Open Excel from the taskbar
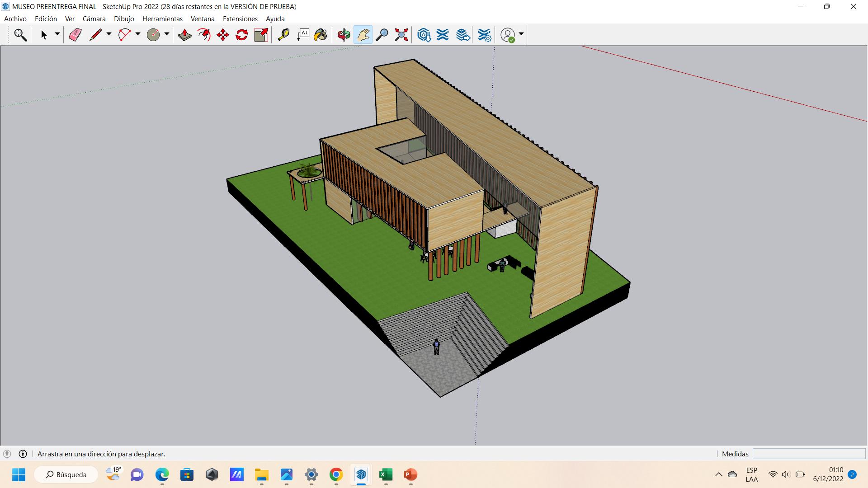Screen dimensions: 868x488 [385, 474]
